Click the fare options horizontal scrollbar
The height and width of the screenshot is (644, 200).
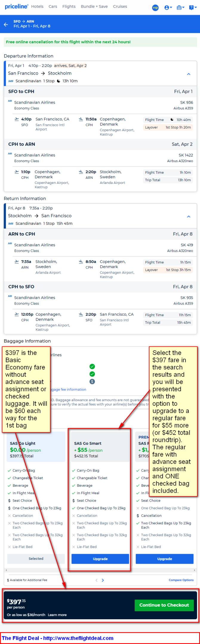pos(100,570)
